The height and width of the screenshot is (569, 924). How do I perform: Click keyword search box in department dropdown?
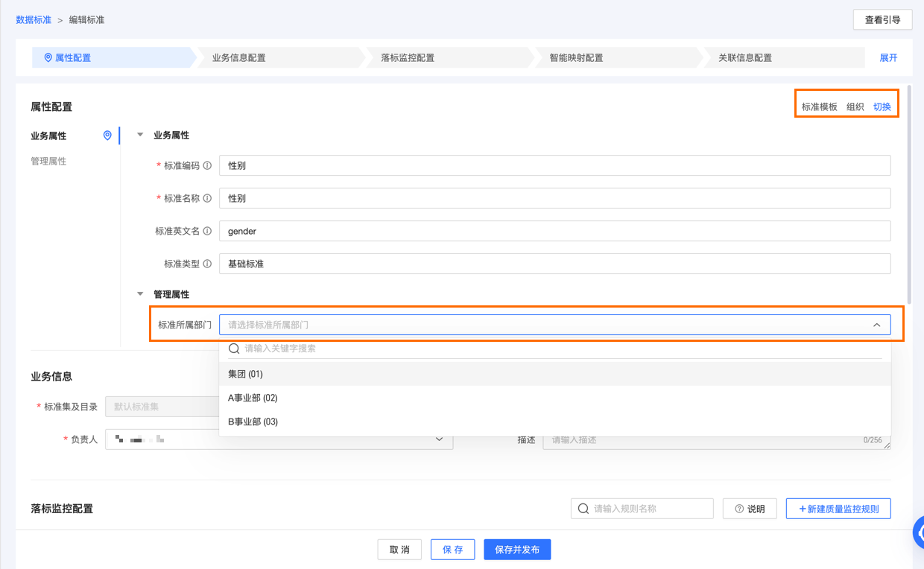[554, 348]
